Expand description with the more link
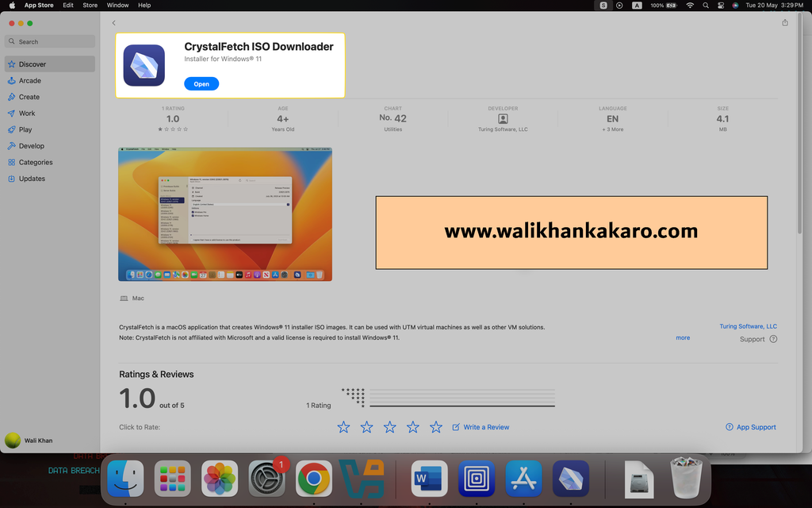The image size is (812, 508). tap(683, 338)
